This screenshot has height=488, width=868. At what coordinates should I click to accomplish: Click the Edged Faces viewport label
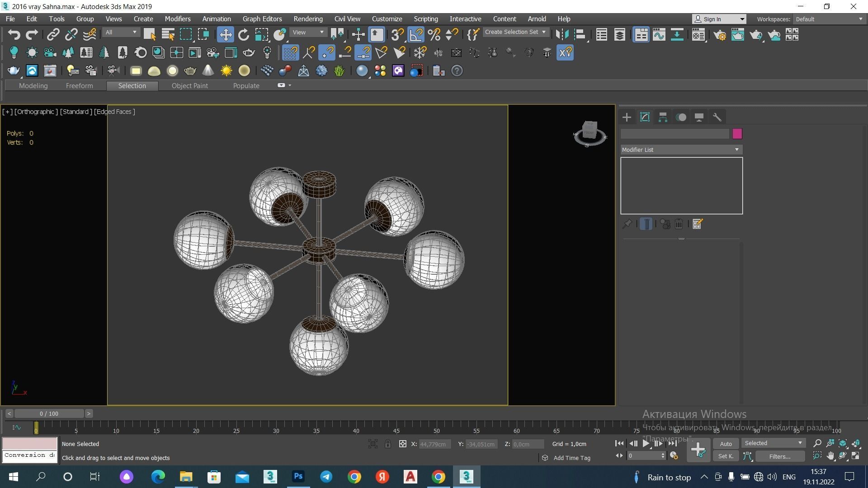click(x=114, y=112)
